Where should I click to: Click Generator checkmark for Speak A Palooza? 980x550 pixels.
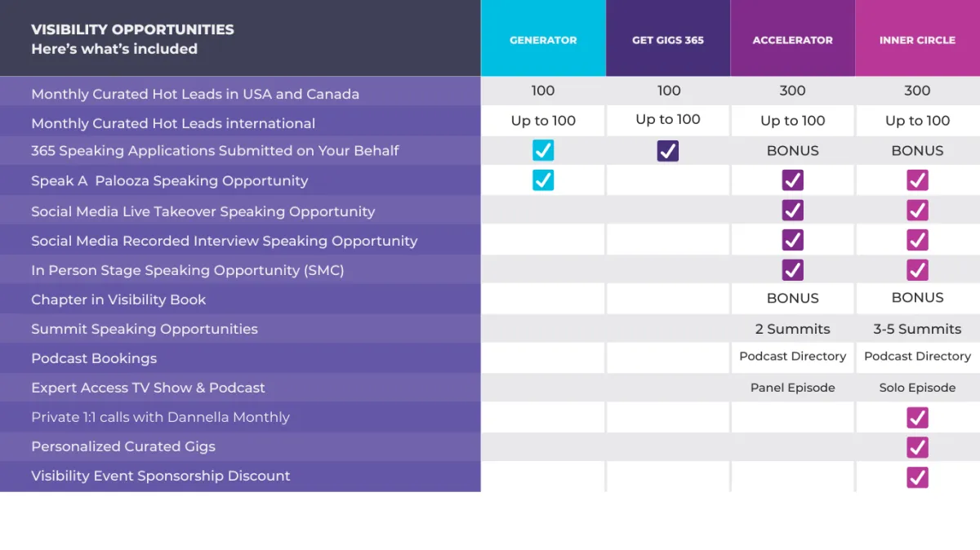[543, 180]
